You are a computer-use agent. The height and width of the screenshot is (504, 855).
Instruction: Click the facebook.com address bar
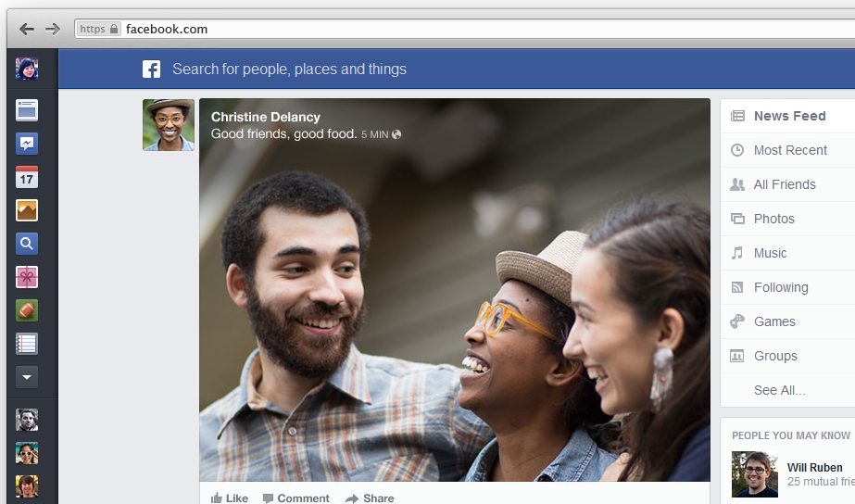[x=465, y=29]
